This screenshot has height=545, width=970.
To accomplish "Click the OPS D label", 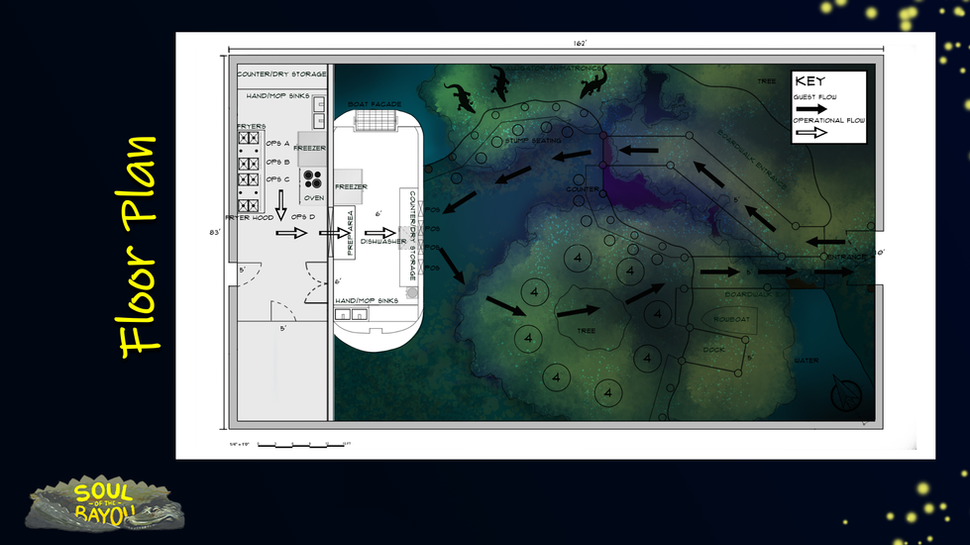I will (303, 217).
